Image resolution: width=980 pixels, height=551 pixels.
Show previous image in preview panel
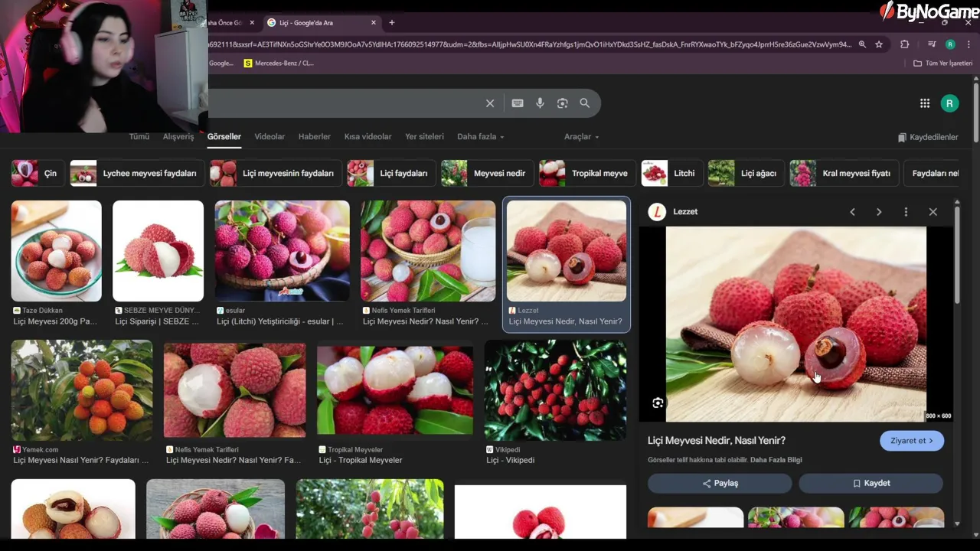click(x=852, y=212)
